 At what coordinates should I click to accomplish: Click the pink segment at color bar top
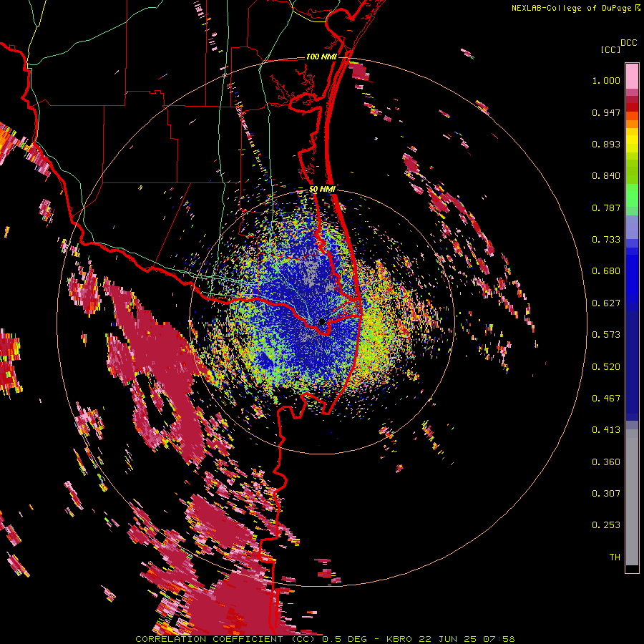[x=632, y=76]
